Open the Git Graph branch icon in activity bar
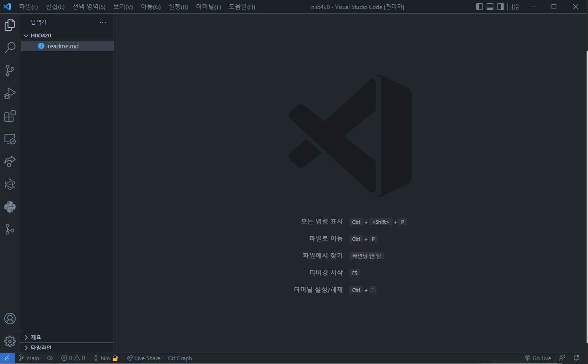Image resolution: width=588 pixels, height=364 pixels. (10, 230)
